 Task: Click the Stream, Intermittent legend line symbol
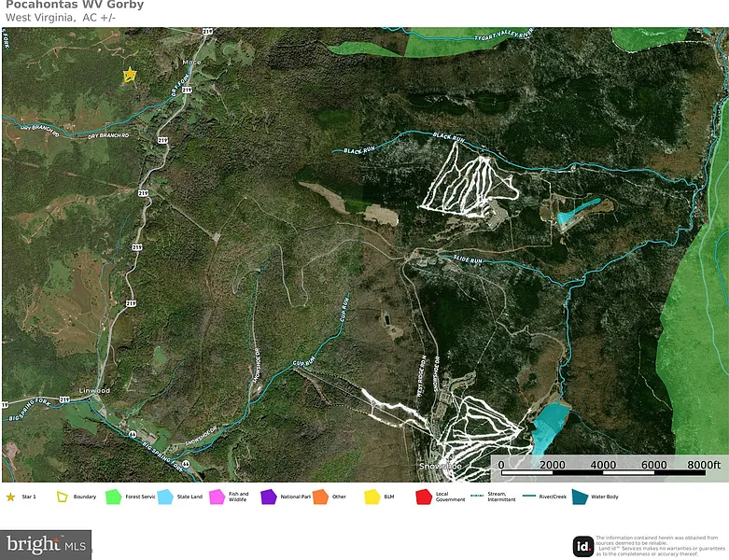(x=477, y=497)
